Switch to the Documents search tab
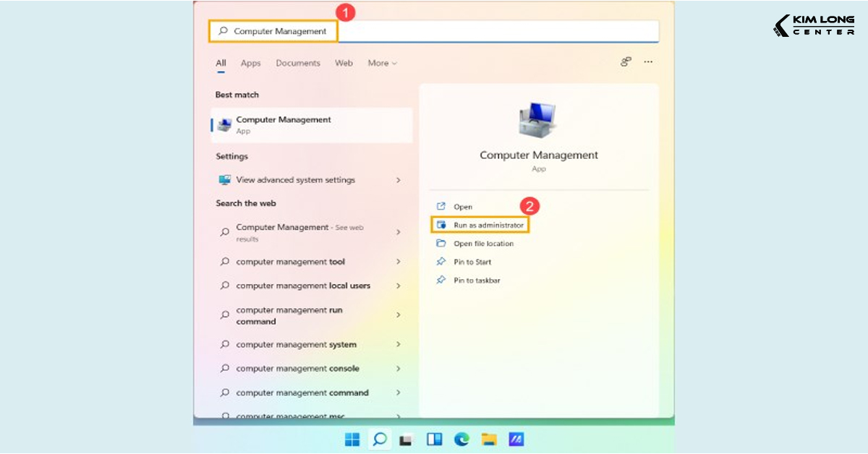Image resolution: width=868 pixels, height=454 pixels. pos(297,64)
